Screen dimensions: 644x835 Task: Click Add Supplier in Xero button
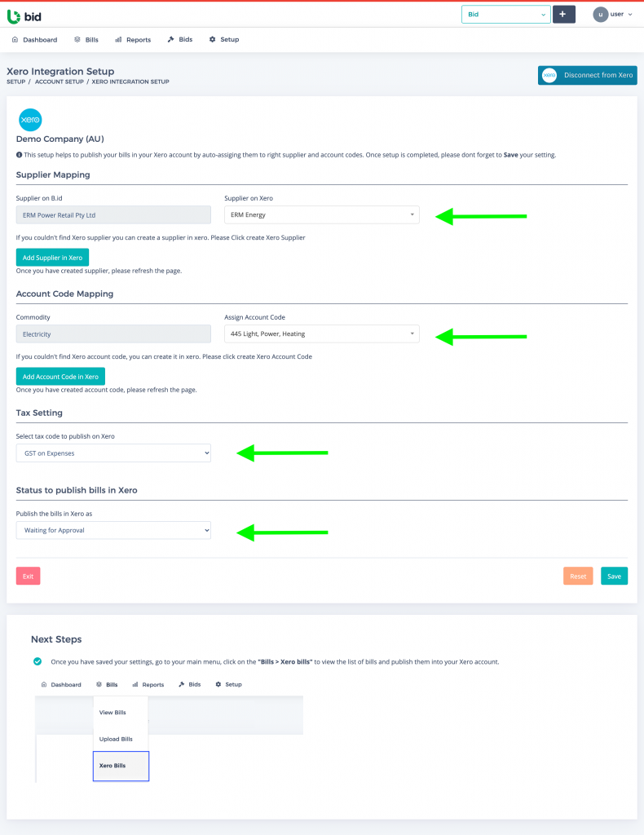[x=52, y=257]
